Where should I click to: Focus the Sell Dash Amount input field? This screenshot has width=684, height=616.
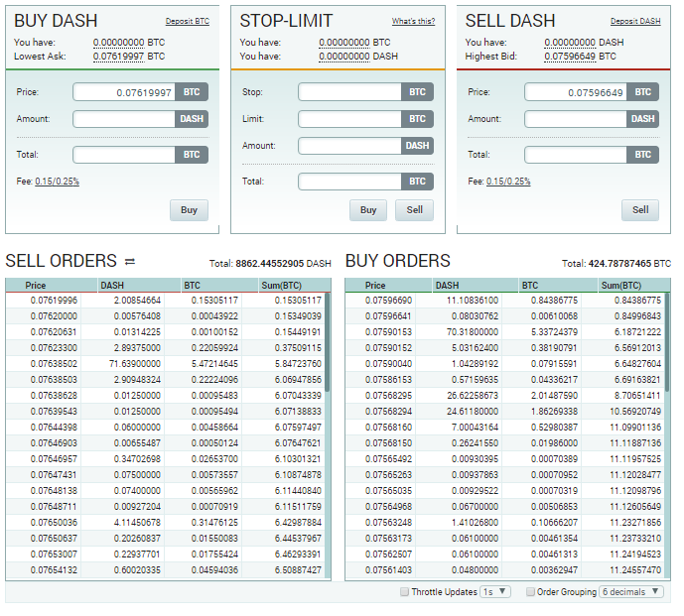tap(576, 119)
